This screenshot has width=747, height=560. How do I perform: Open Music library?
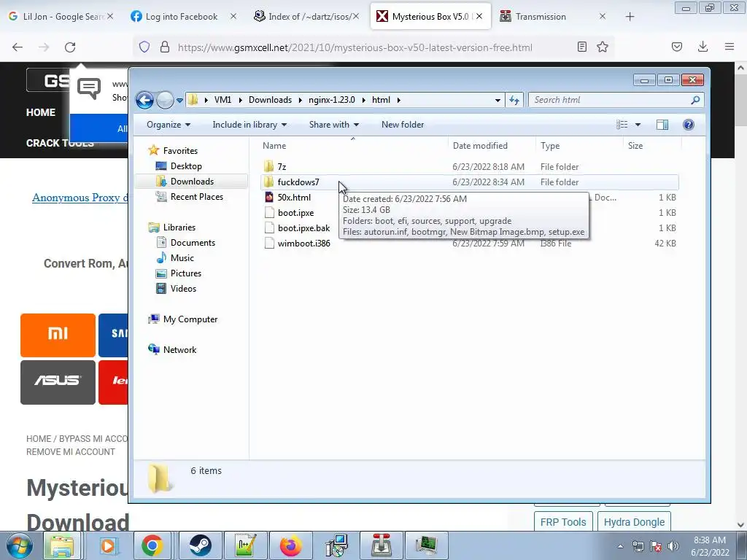182,257
